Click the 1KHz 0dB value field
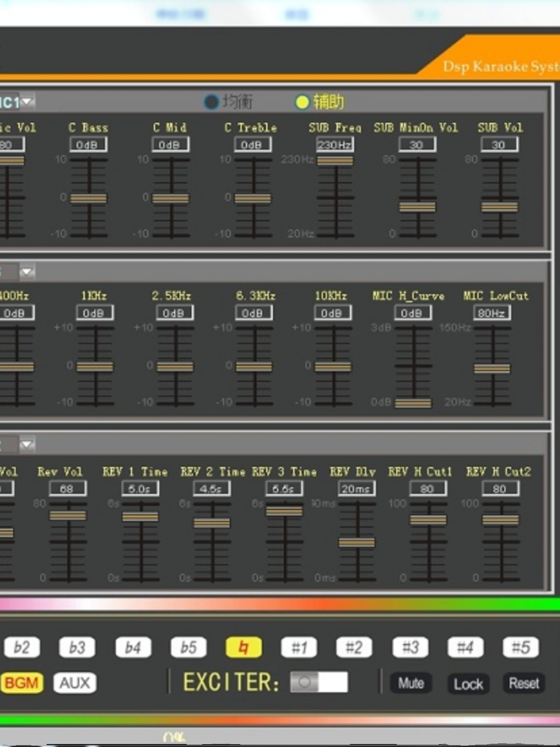 click(95, 313)
